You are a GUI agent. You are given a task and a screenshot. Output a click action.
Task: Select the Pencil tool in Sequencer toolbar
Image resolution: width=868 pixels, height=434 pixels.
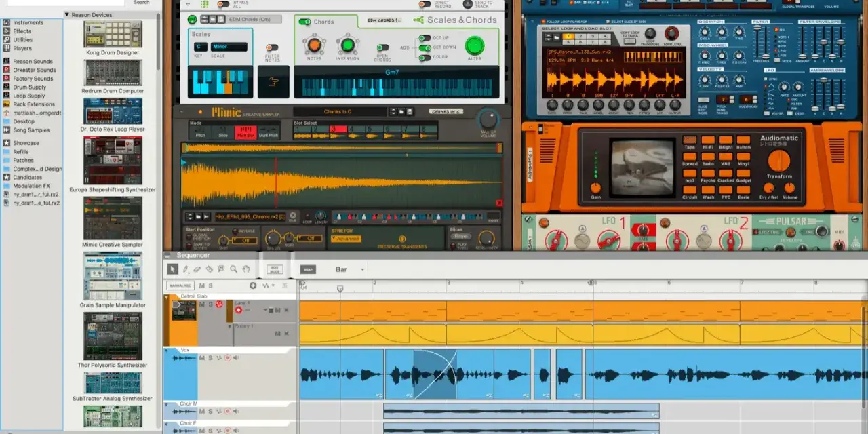click(186, 269)
